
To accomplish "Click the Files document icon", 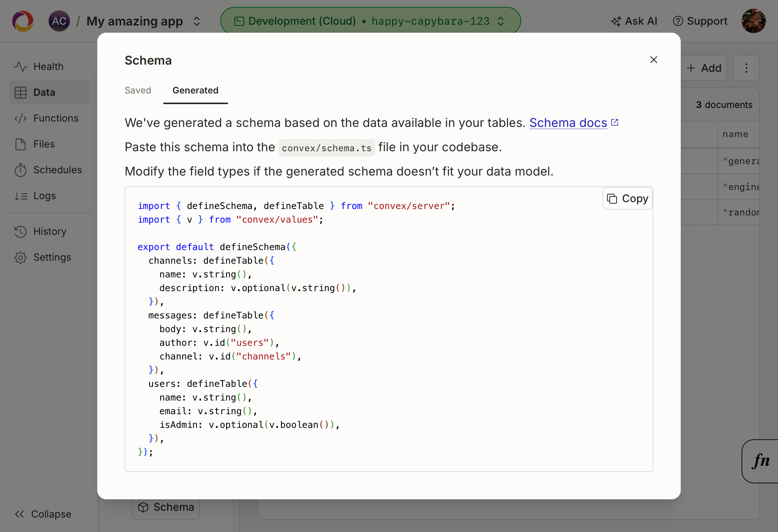I will coord(21,144).
